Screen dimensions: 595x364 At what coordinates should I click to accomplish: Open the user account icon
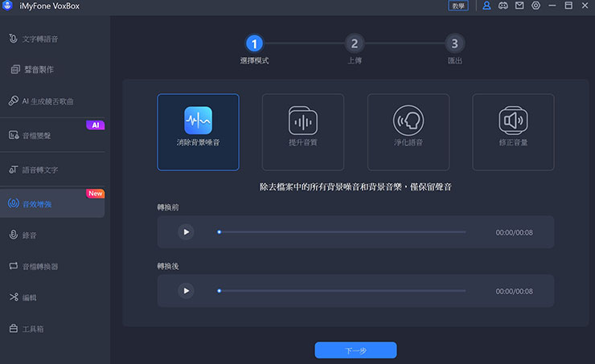[x=486, y=6]
